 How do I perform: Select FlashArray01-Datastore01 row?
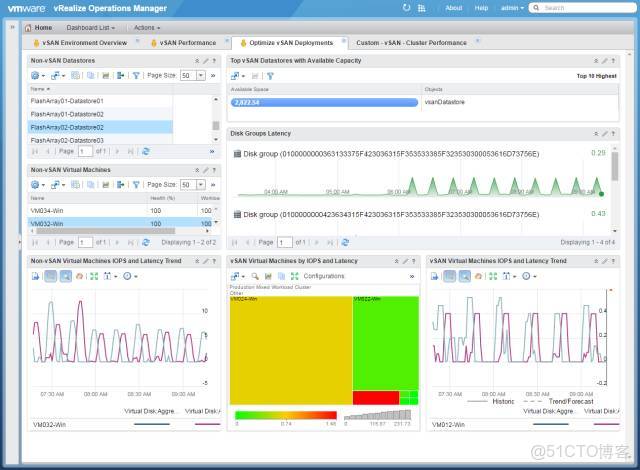[100, 101]
